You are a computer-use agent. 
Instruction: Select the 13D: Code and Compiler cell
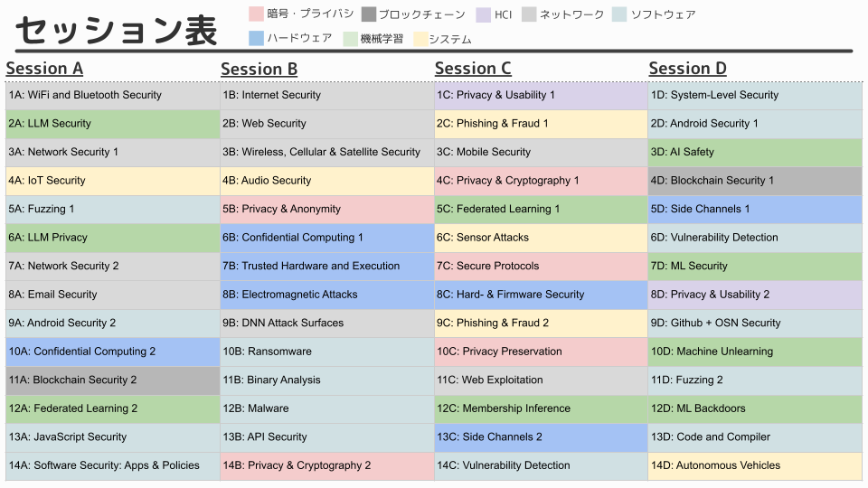pyautogui.click(x=756, y=437)
